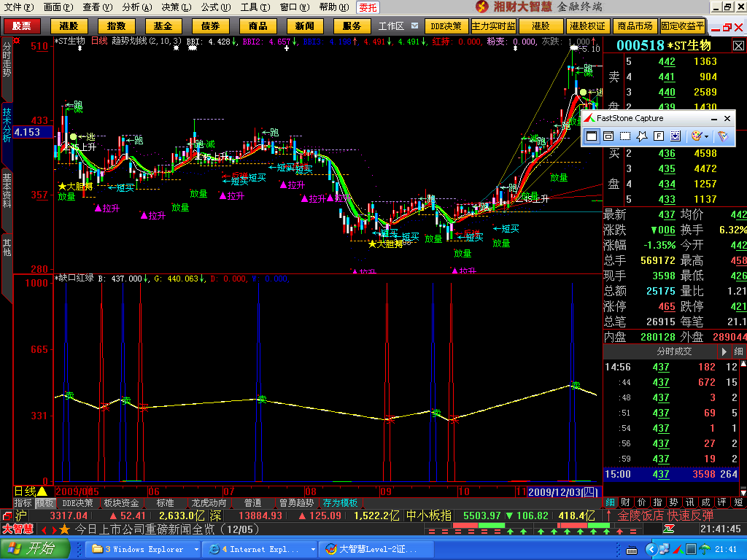The width and height of the screenshot is (747, 560).
Task: Click the Windows 开始 start button
Action: [34, 548]
